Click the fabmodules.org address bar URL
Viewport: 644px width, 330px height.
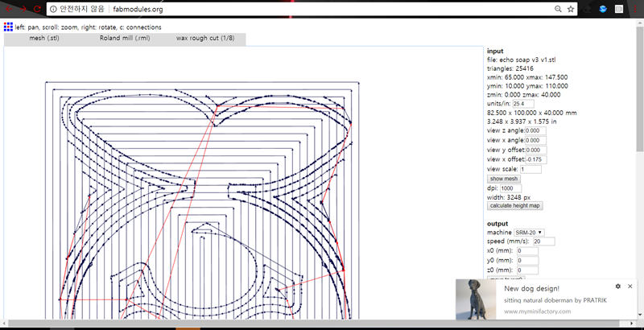[138, 9]
